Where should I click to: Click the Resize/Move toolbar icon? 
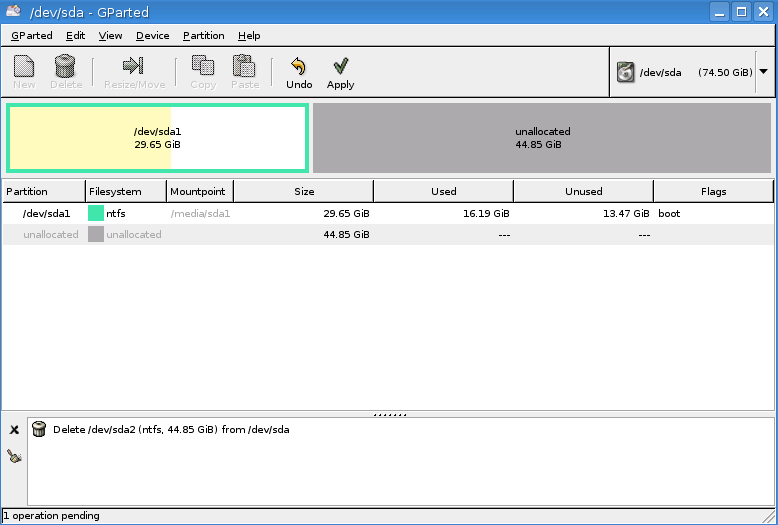click(x=133, y=66)
